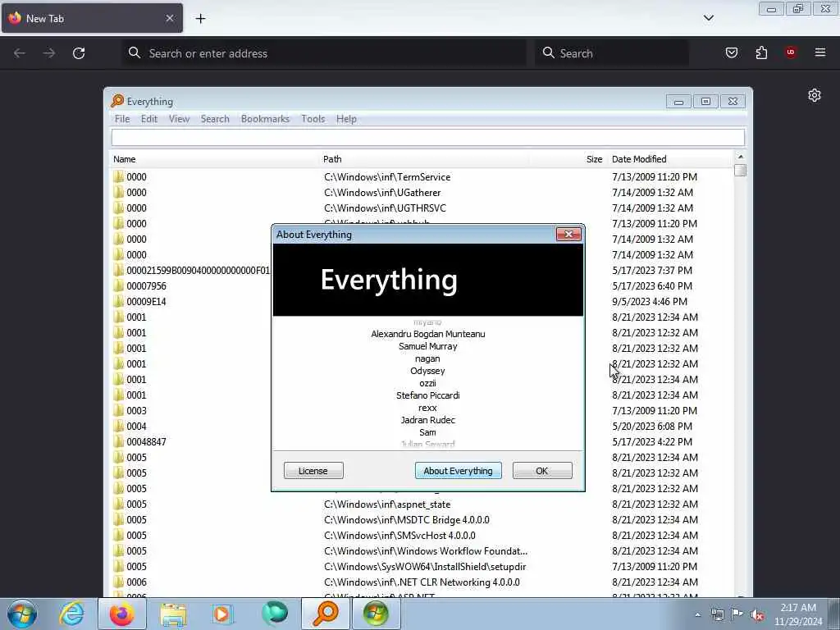Sort results by Name column header
Screen dimensions: 840x630
[x=215, y=159]
